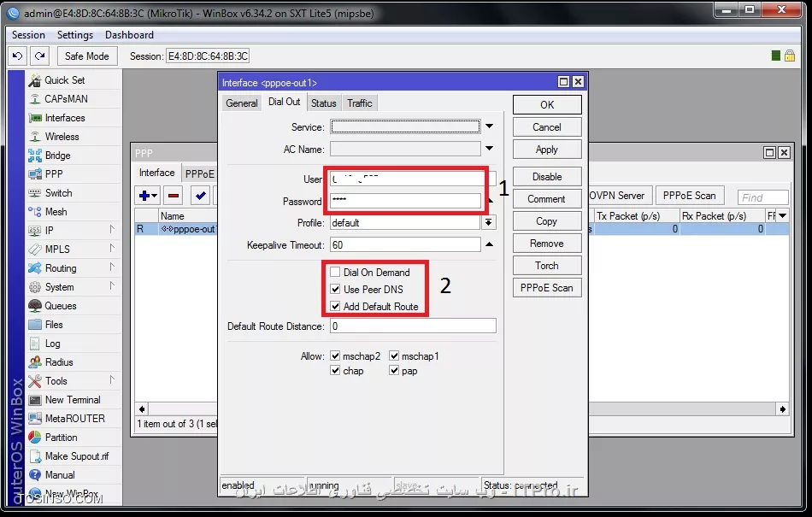Open the Dashboard menu
The height and width of the screenshot is (517, 812).
click(x=129, y=35)
